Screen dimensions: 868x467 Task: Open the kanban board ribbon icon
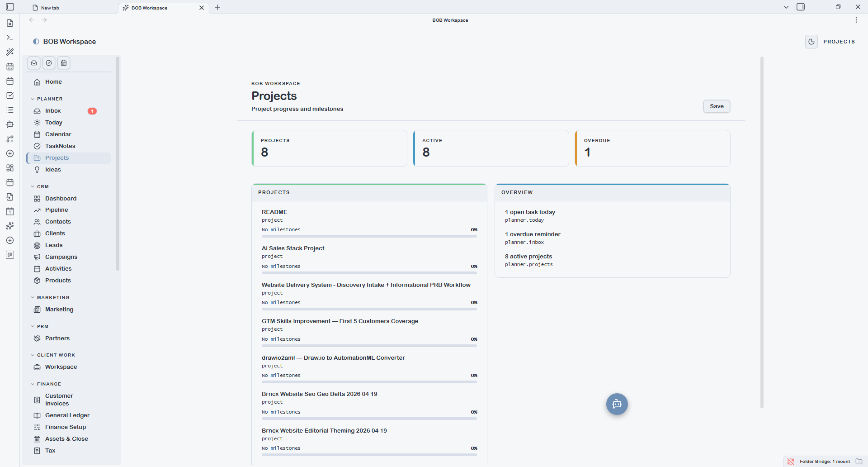[x=10, y=255]
